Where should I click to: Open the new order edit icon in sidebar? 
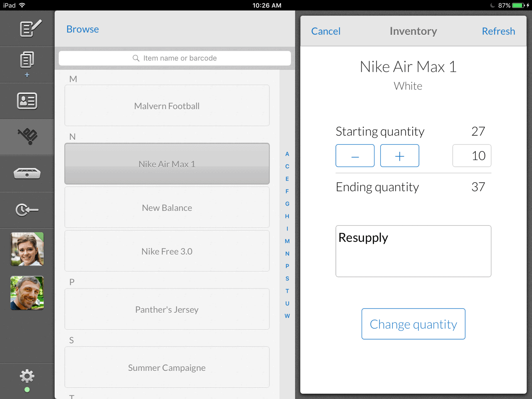(x=31, y=28)
